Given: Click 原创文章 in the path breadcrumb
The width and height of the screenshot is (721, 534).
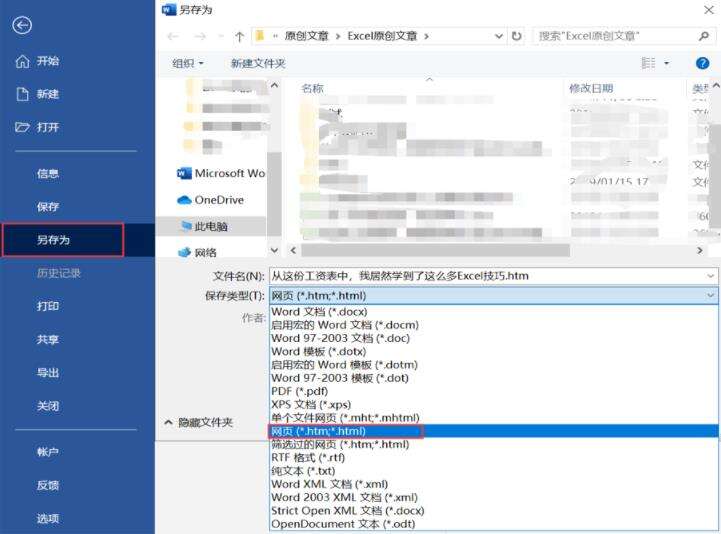Looking at the screenshot, I should [x=306, y=36].
